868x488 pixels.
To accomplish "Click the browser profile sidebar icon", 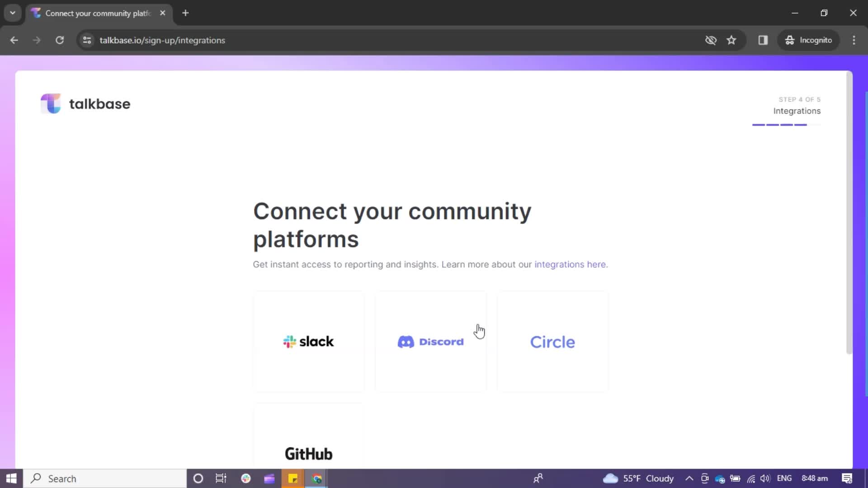I will [763, 40].
